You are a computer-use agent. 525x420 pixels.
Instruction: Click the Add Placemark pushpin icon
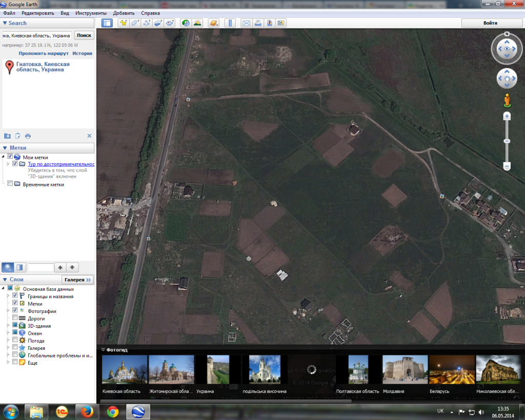pos(123,23)
